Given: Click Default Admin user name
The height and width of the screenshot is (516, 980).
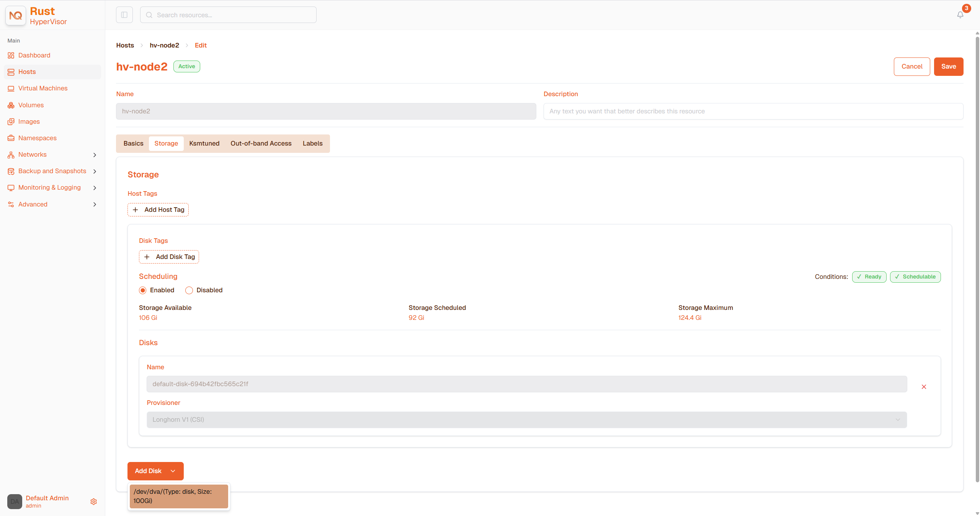Looking at the screenshot, I should (x=47, y=498).
